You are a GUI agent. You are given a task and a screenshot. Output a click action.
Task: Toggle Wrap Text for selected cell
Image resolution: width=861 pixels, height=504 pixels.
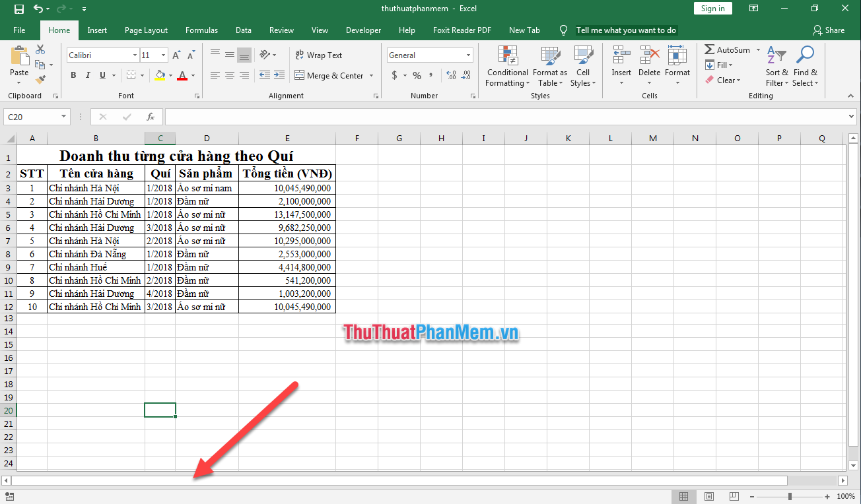coord(318,55)
